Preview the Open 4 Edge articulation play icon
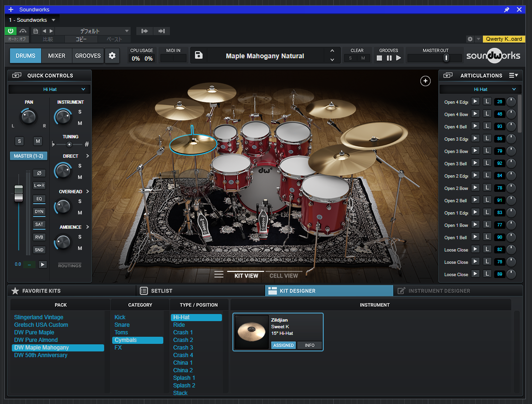 (x=475, y=101)
